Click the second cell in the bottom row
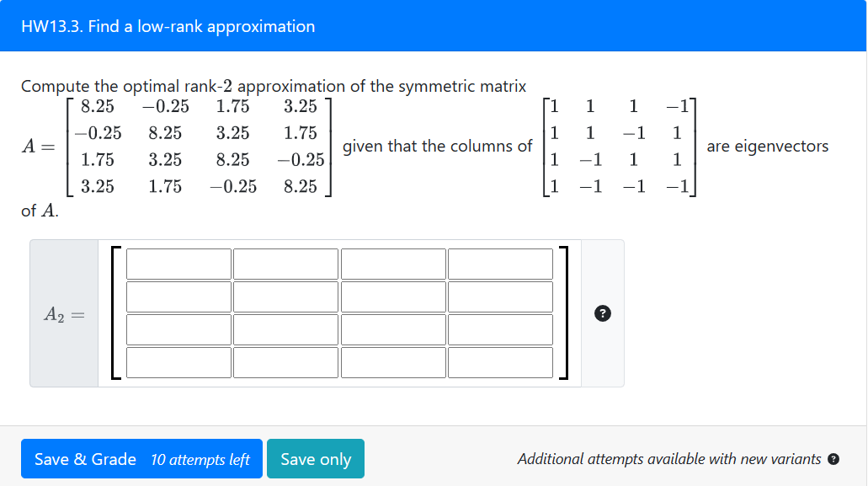The image size is (868, 486). coord(285,361)
